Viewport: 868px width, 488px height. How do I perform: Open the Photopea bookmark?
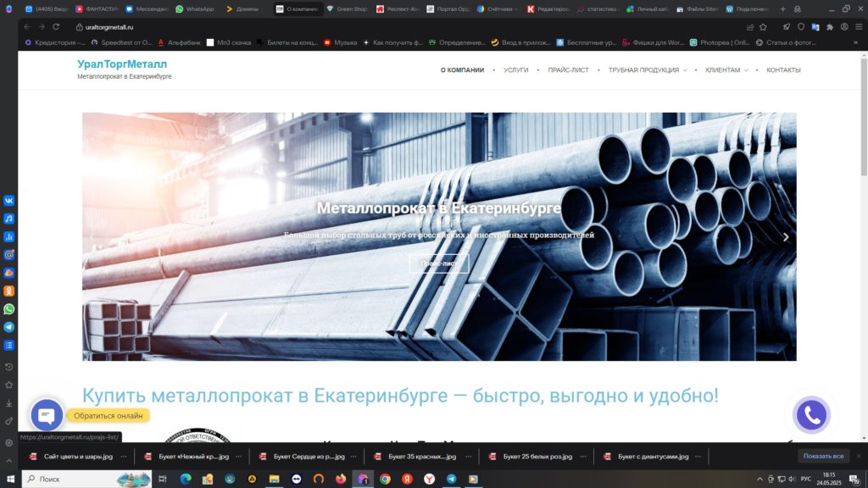coord(719,42)
